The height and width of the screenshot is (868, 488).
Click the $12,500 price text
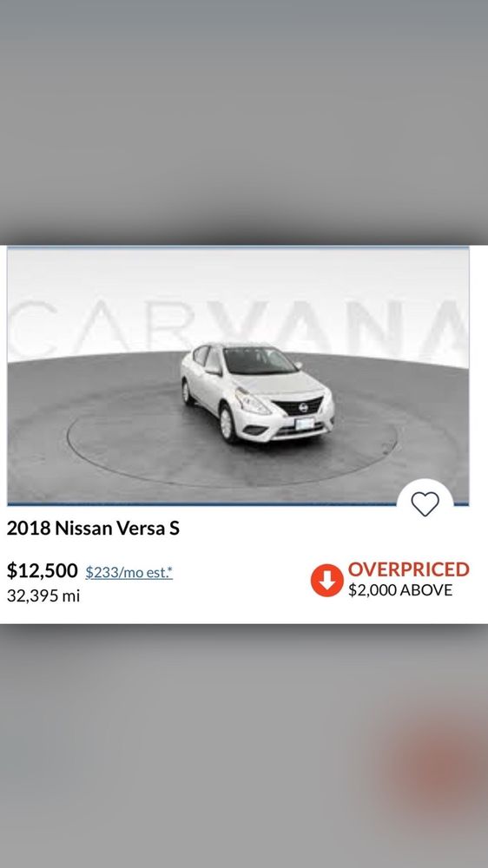[x=42, y=570]
